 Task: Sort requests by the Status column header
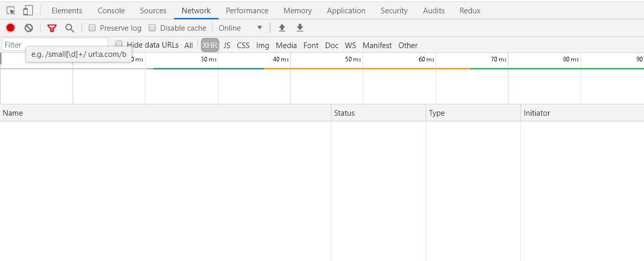[x=344, y=113]
